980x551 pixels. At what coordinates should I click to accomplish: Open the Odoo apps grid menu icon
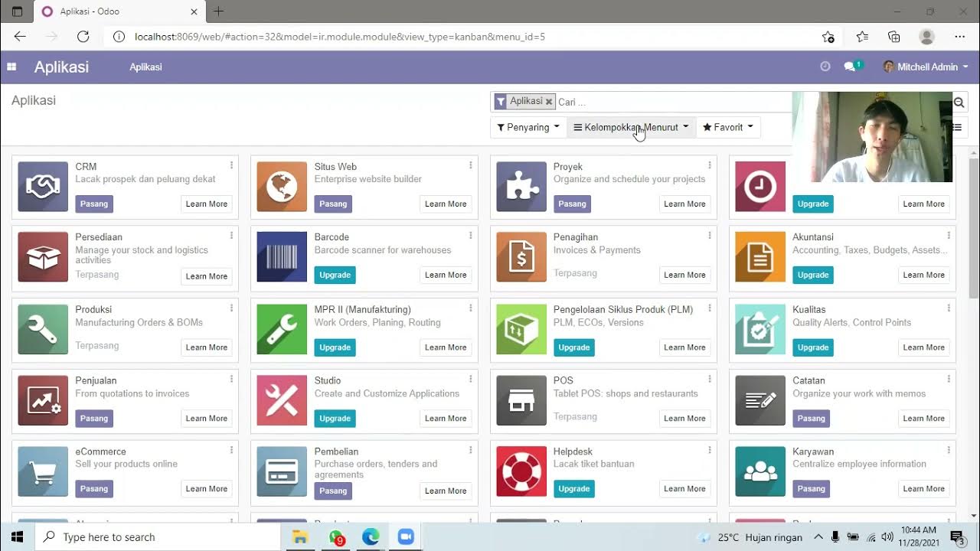click(11, 67)
